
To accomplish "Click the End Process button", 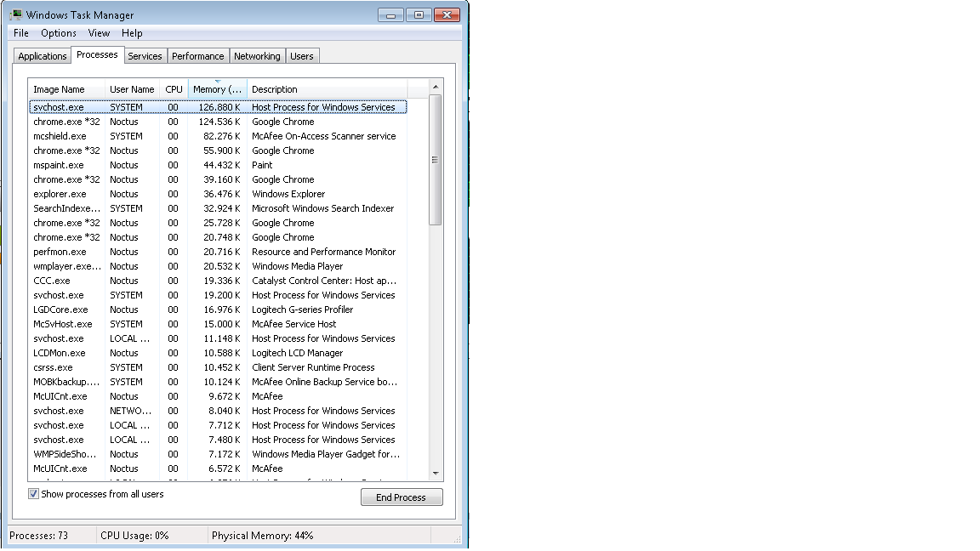I will pyautogui.click(x=402, y=497).
